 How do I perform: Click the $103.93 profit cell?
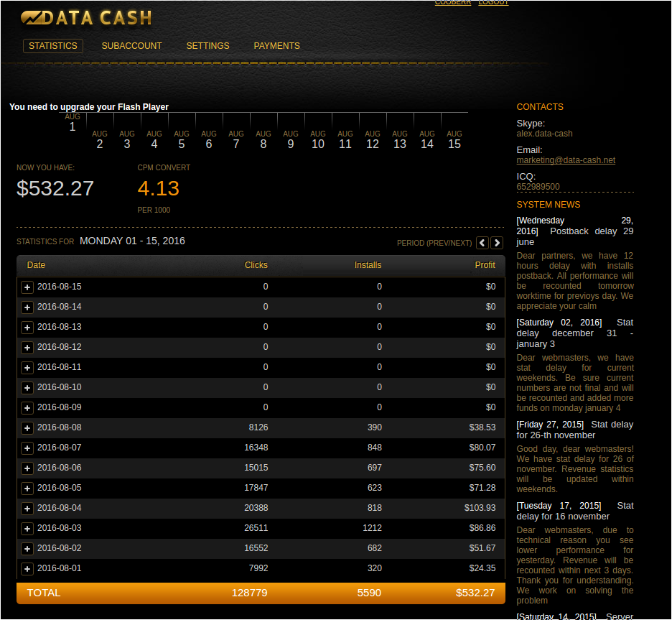(480, 508)
